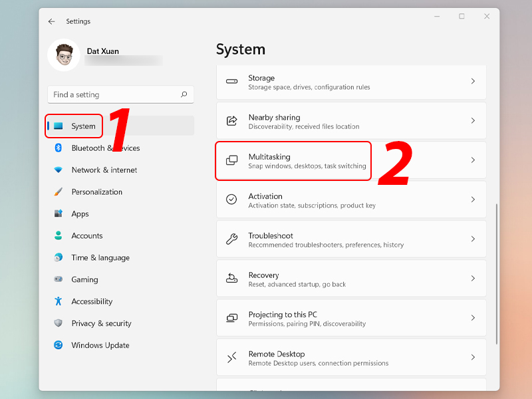Go to Personalization settings

[x=120, y=192]
